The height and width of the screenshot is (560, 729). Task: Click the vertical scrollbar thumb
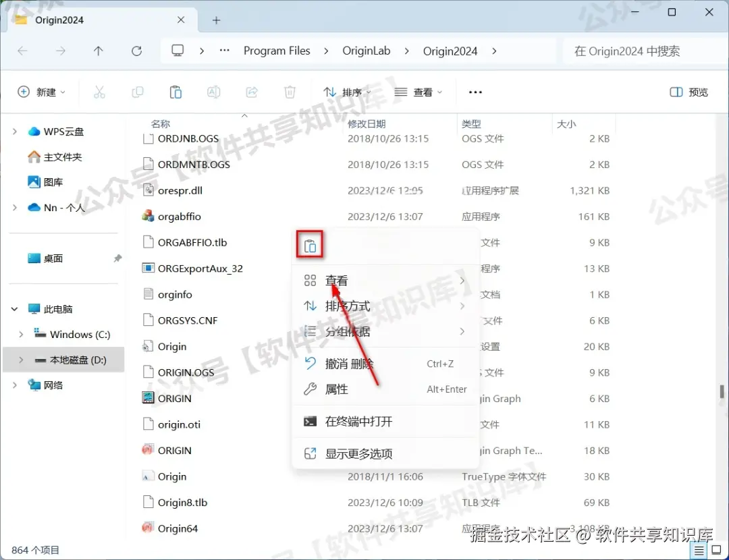(x=722, y=391)
